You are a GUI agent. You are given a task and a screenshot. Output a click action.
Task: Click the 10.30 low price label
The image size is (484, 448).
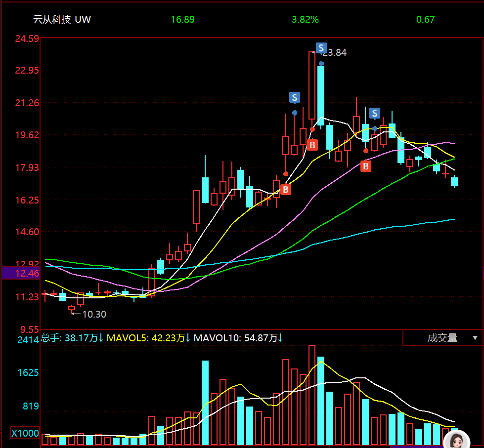94,314
